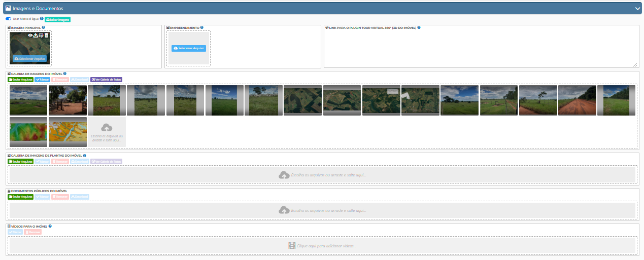Click the video drop area to add videos
The width and height of the screenshot is (644, 260).
322,245
